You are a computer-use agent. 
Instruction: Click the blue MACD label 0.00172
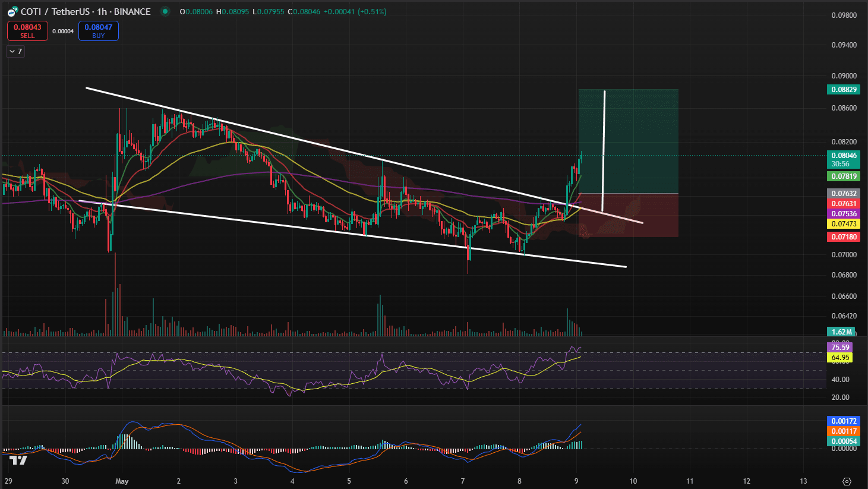coord(844,421)
